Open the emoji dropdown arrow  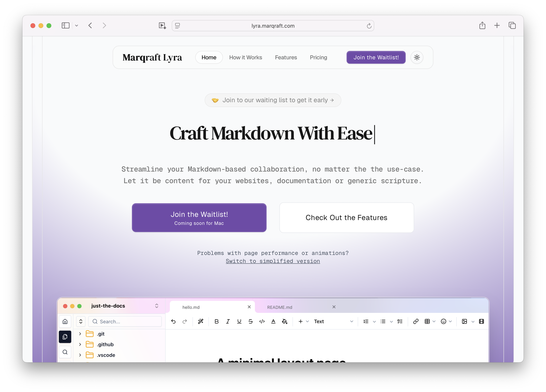pos(450,321)
